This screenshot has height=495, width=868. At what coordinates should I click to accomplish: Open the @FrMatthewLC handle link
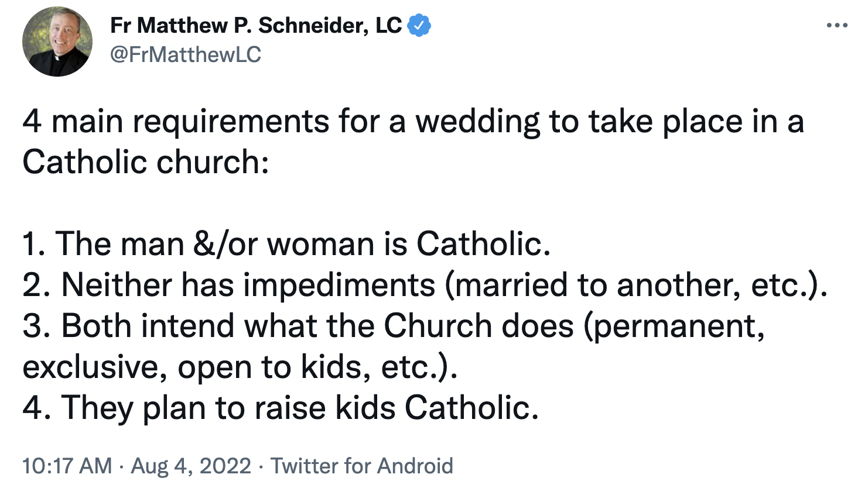click(x=186, y=54)
